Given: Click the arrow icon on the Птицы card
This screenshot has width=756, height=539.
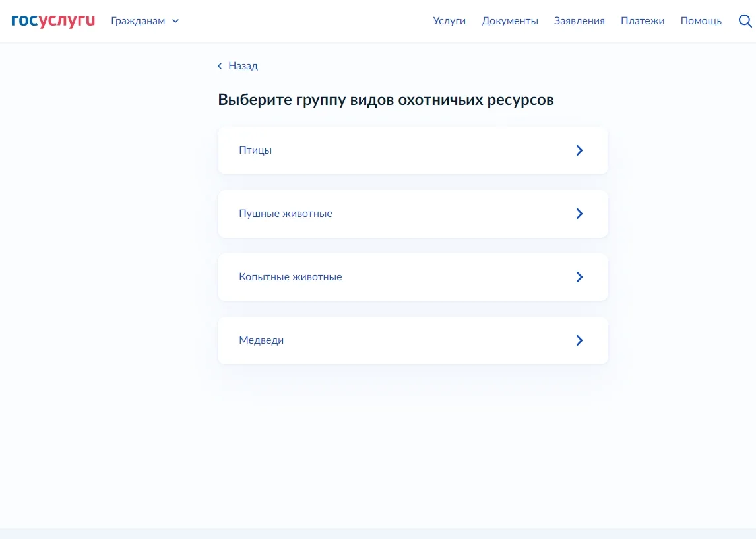Looking at the screenshot, I should [x=579, y=150].
